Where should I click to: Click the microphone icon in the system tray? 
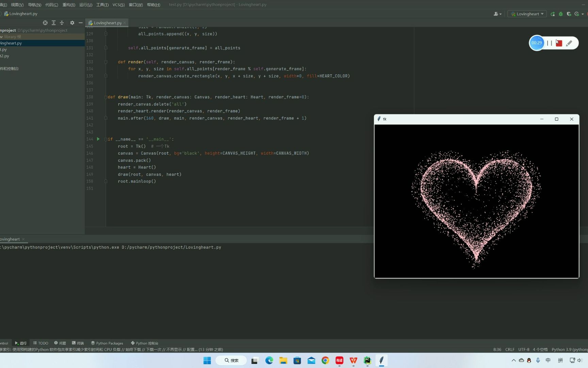pos(538,361)
